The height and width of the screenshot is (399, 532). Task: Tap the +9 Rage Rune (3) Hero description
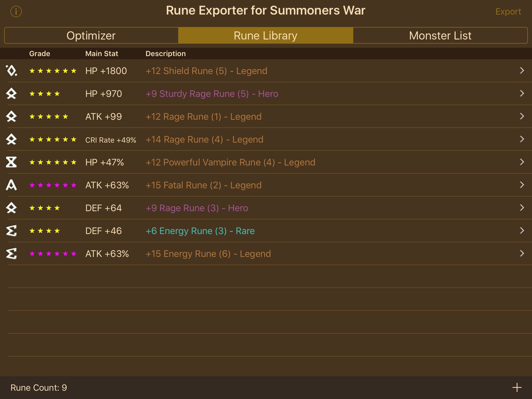tap(197, 208)
